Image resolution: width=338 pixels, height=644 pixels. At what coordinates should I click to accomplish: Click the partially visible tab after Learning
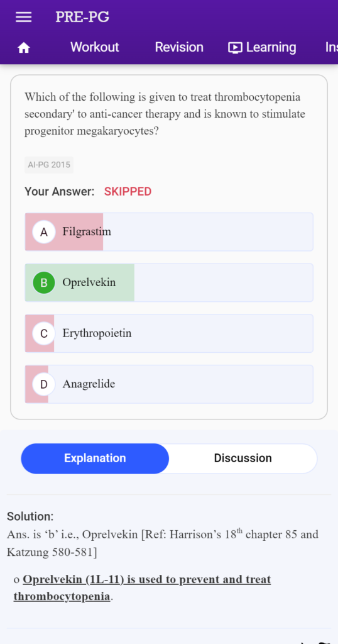[332, 47]
